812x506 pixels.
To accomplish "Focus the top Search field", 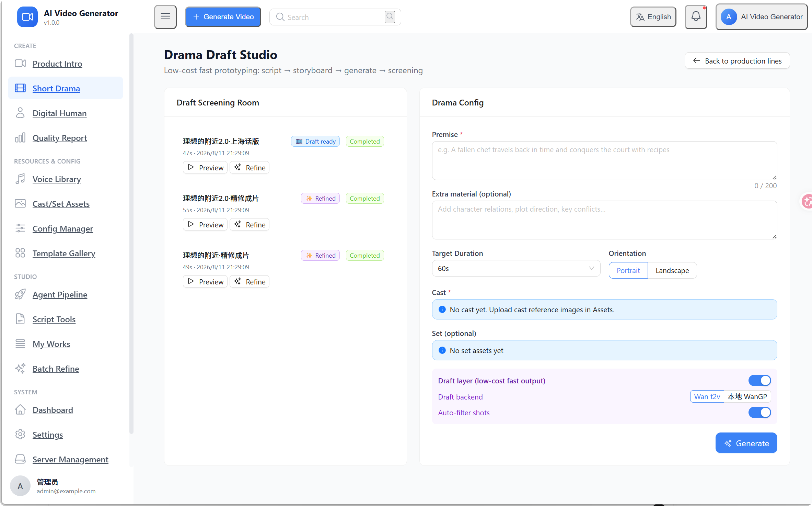I will tap(335, 17).
